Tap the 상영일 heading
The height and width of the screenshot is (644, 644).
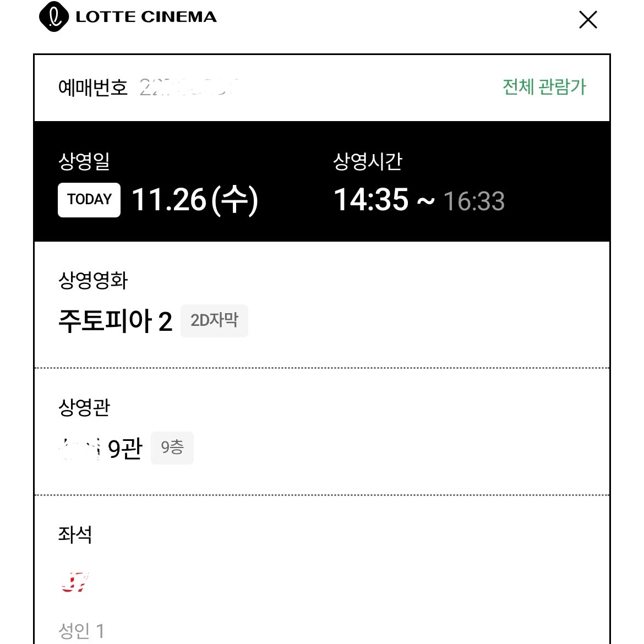tap(84, 161)
